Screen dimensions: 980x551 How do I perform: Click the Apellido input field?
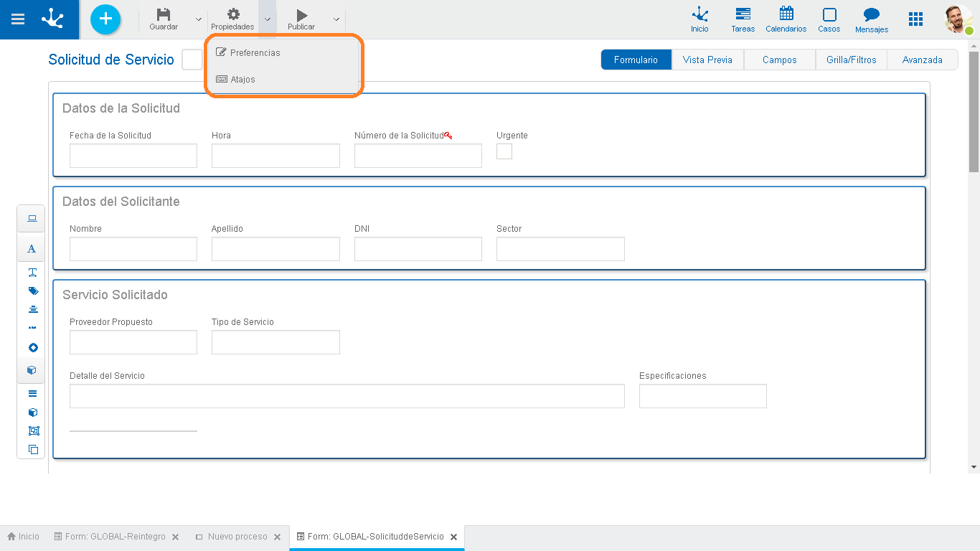point(275,249)
